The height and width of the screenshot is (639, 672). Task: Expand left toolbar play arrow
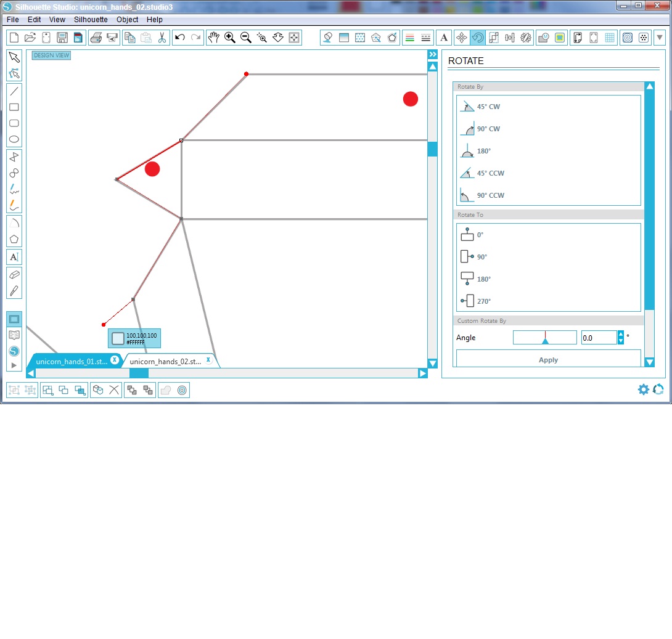(x=14, y=365)
